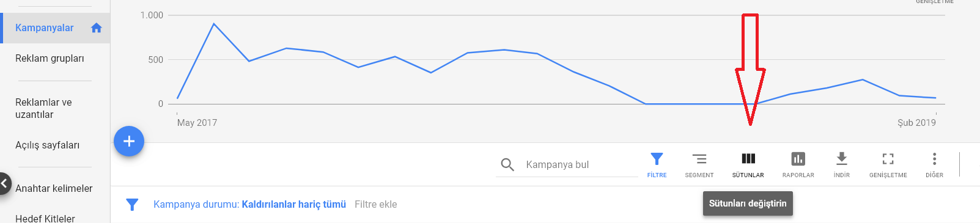The width and height of the screenshot is (980, 223).
Task: Open Reklam grupları in sidebar
Action: (x=50, y=59)
